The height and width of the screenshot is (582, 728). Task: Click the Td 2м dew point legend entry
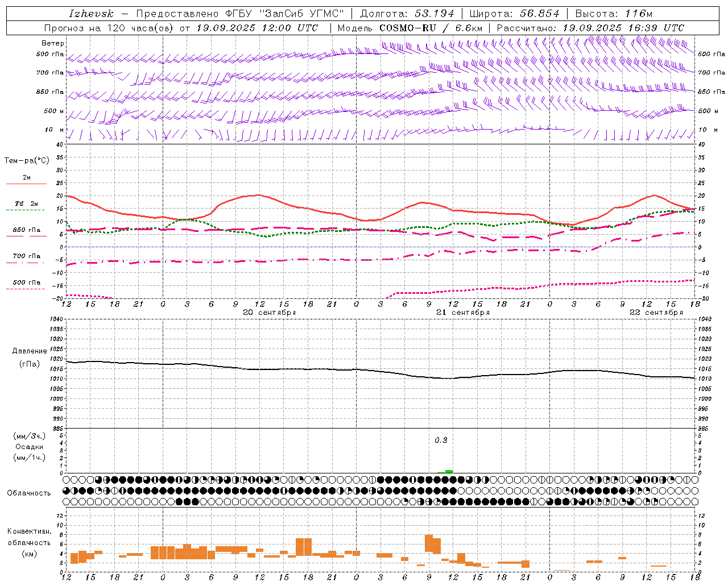(27, 203)
